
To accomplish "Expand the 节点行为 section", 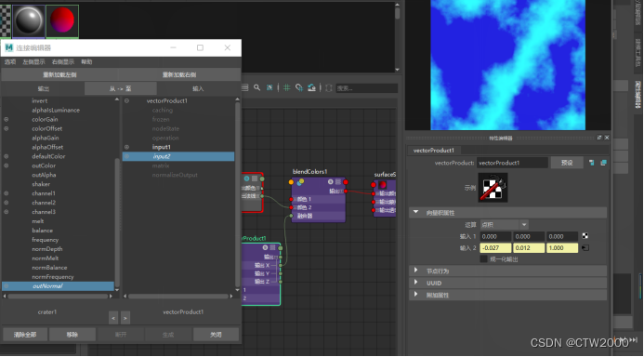I will (x=415, y=271).
